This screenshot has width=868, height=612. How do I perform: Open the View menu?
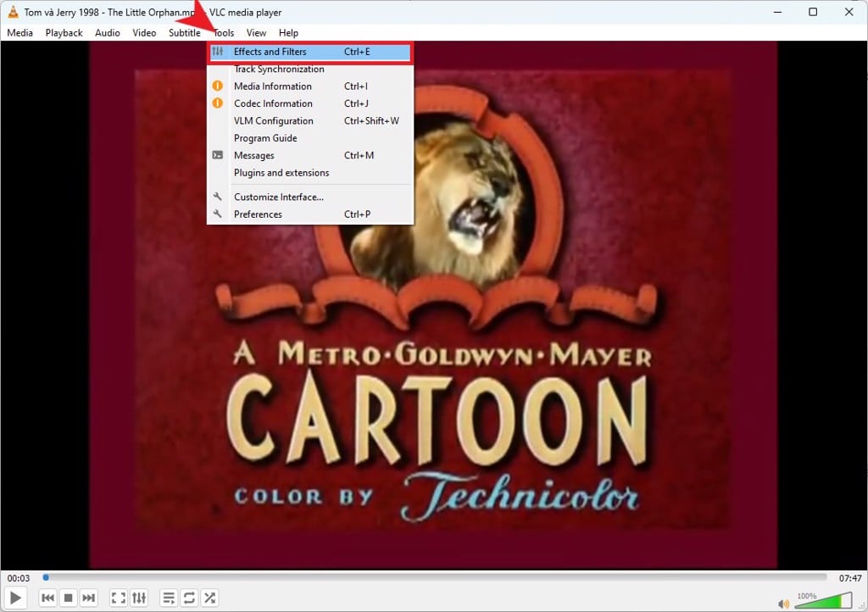pos(256,33)
